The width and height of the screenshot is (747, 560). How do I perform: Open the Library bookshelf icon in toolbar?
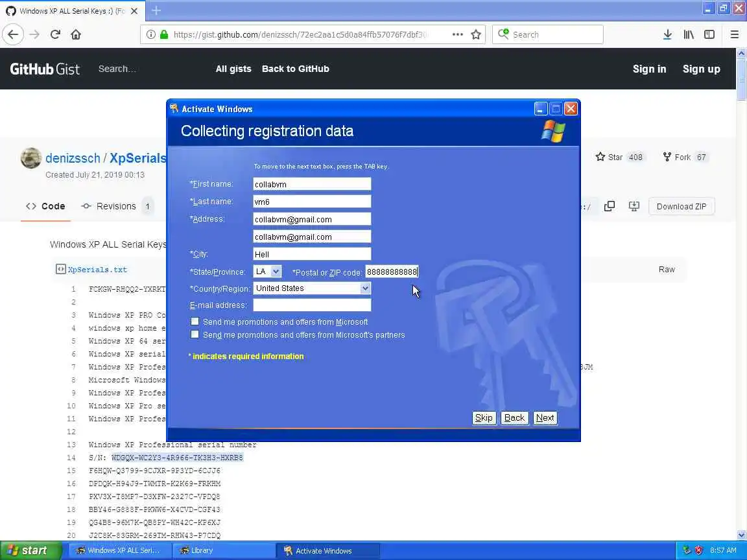pyautogui.click(x=689, y=34)
